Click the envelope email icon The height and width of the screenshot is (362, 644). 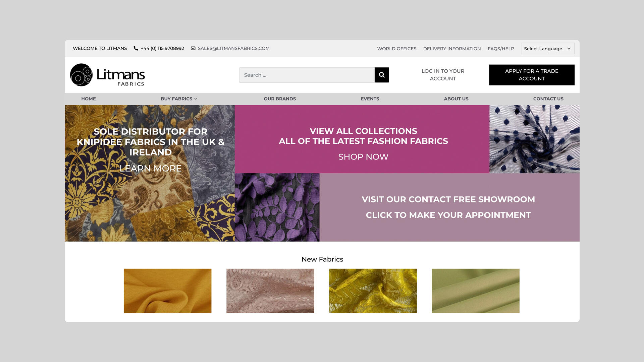(x=193, y=48)
